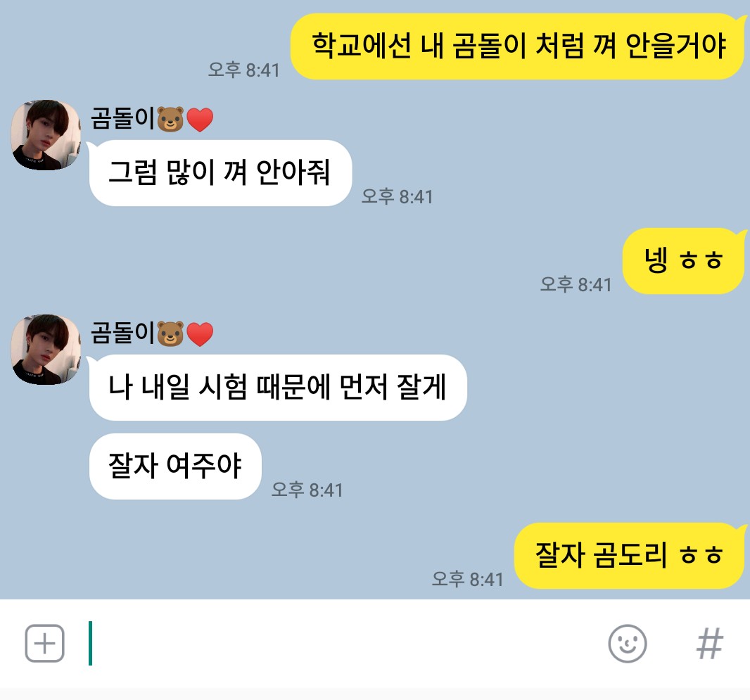The width and height of the screenshot is (750, 700).
Task: Open profile photo beside '그럼 많이 껴 안아줘'
Action: tap(46, 135)
